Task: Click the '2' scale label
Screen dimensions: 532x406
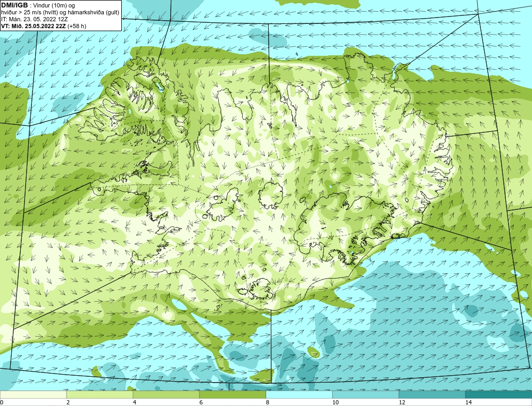Action: tap(68, 402)
